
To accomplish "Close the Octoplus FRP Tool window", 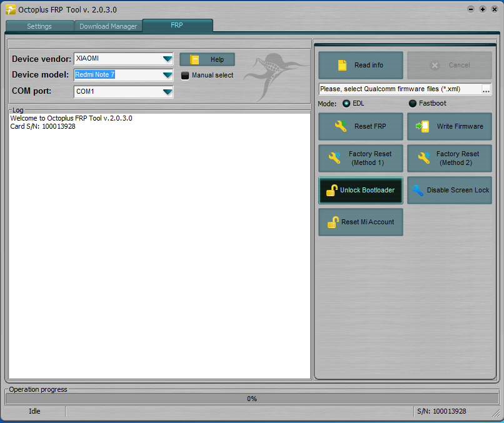I will point(495,9).
